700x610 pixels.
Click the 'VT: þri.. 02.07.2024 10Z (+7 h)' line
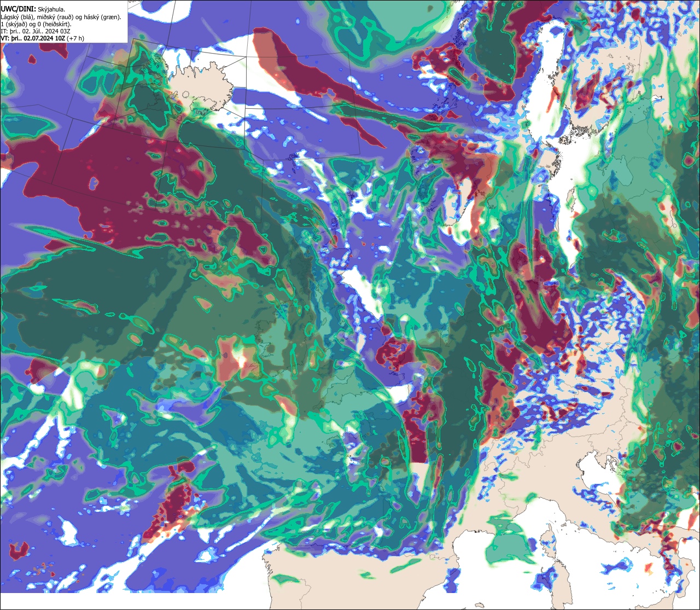[43, 38]
